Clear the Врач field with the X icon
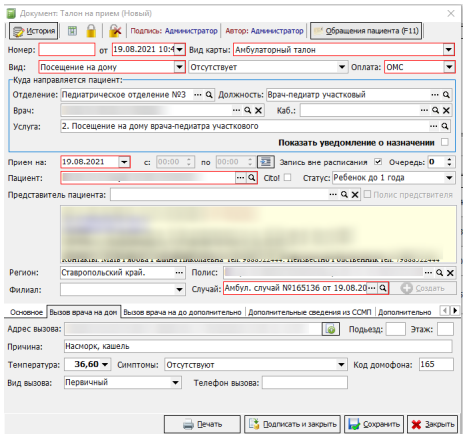This screenshot has width=465, height=434. [258, 110]
